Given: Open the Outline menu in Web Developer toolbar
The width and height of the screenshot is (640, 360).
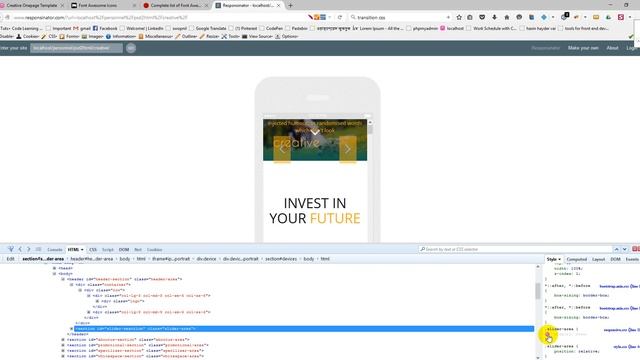Looking at the screenshot, I should click(x=186, y=36).
